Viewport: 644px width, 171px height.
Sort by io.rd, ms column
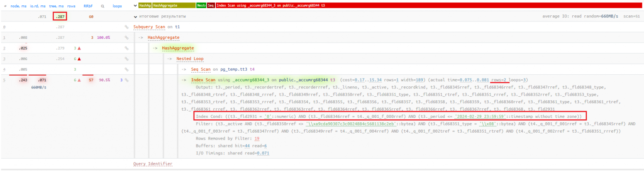38,6
